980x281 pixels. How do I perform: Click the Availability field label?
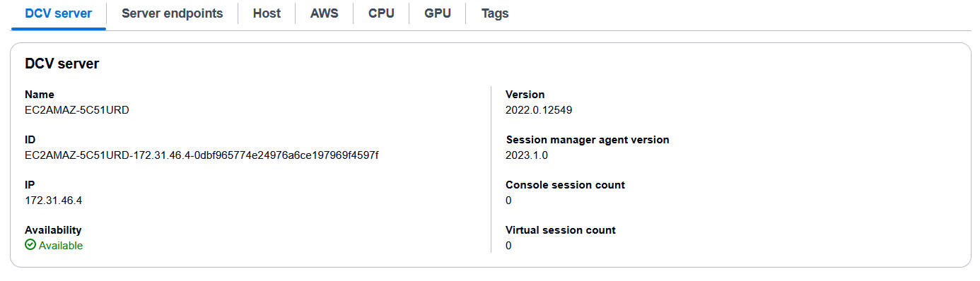tap(53, 230)
